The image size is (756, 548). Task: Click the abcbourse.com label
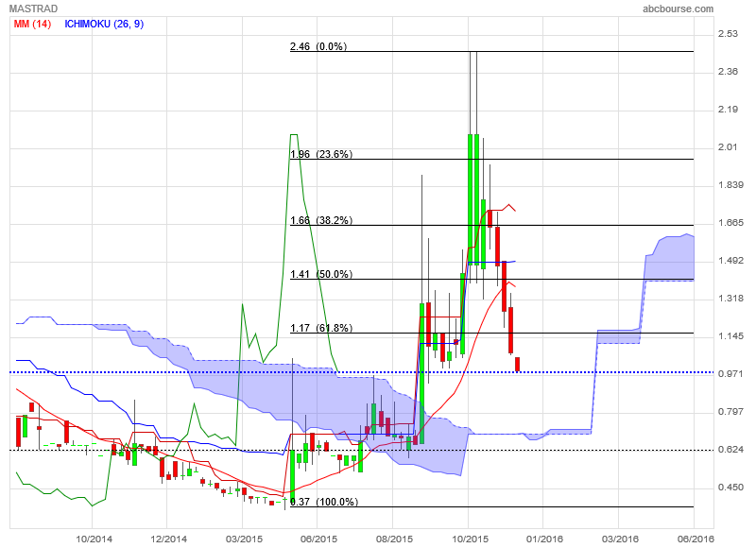click(x=678, y=9)
